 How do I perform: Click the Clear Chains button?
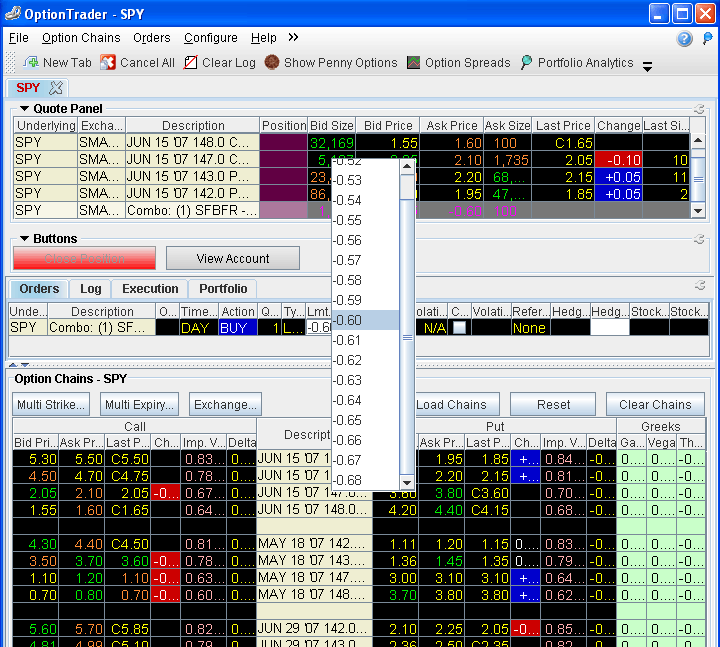655,405
